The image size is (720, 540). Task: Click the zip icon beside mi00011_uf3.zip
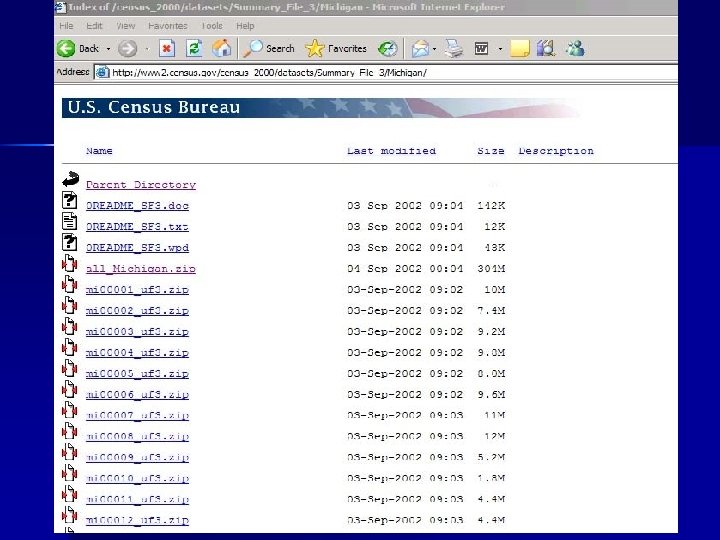pos(69,494)
